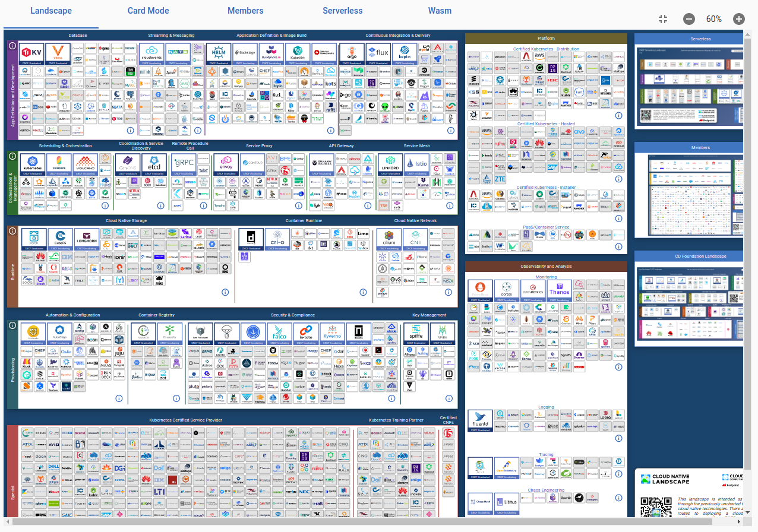This screenshot has width=758, height=532.
Task: Open the Service Mesh section heading
Action: 416,146
